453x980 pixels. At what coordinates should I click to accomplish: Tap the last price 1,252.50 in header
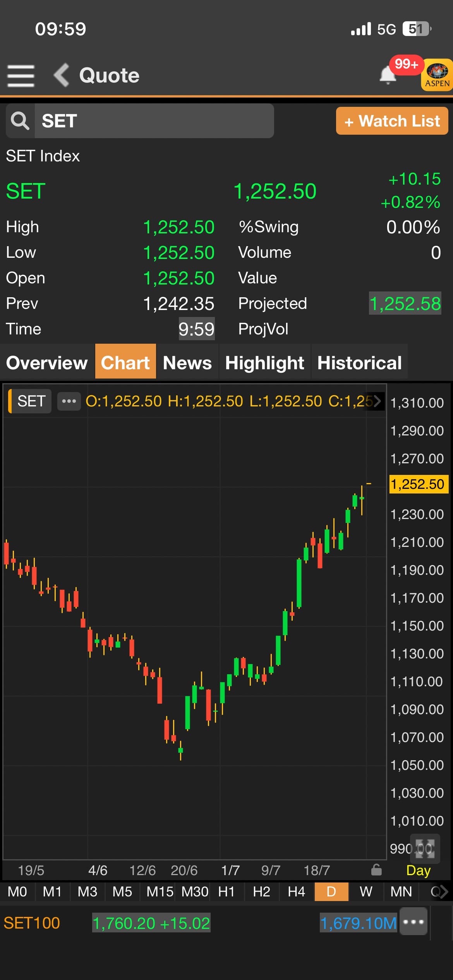point(275,191)
